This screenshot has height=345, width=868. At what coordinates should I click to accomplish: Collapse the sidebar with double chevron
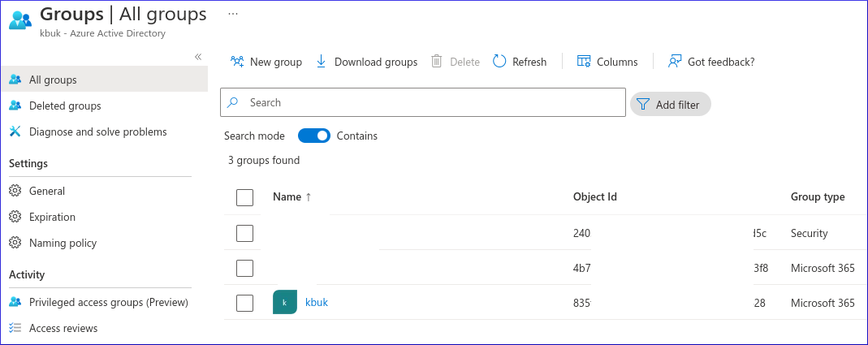[197, 57]
